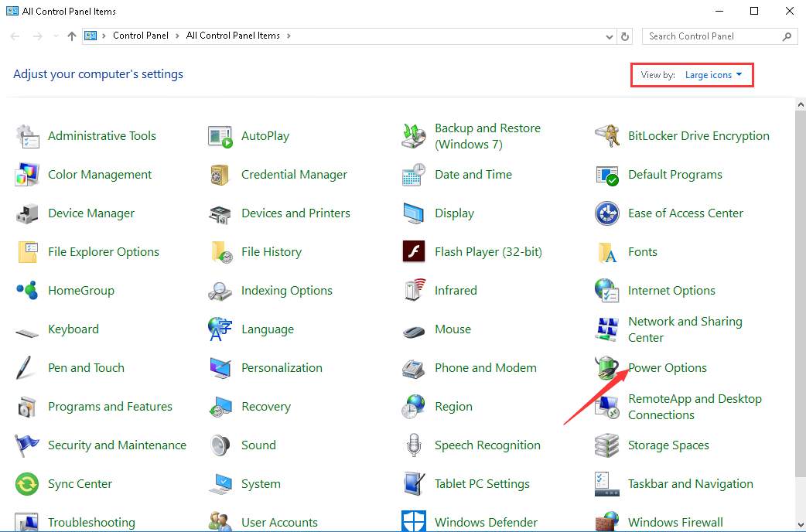Click Security and Maintenance link
This screenshot has width=806, height=532.
pos(118,445)
